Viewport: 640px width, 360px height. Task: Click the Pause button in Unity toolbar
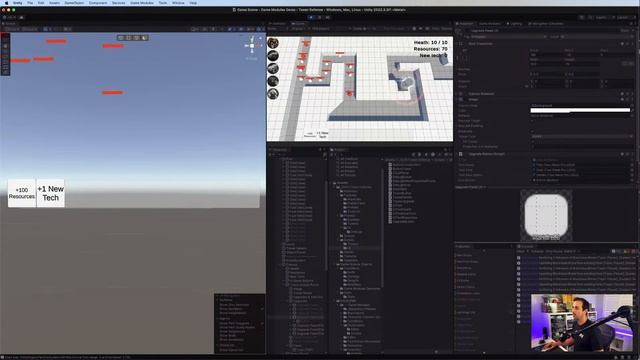click(x=320, y=17)
